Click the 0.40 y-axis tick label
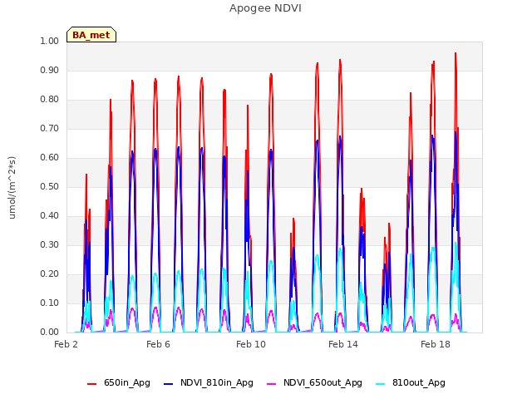The image size is (532, 399). pyautogui.click(x=50, y=216)
